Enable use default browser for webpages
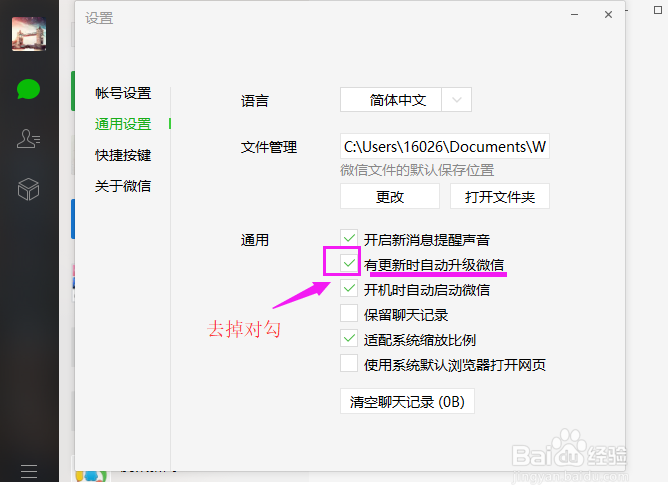This screenshot has height=500, width=668. click(349, 363)
